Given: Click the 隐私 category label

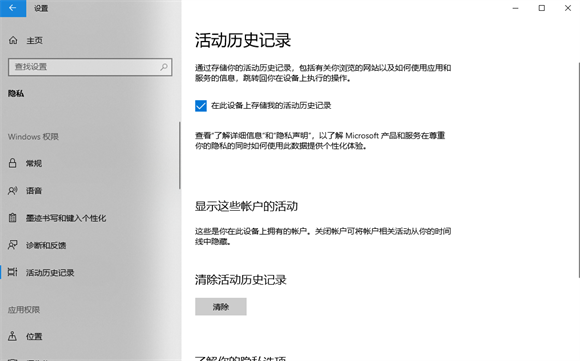Looking at the screenshot, I should click(16, 94).
